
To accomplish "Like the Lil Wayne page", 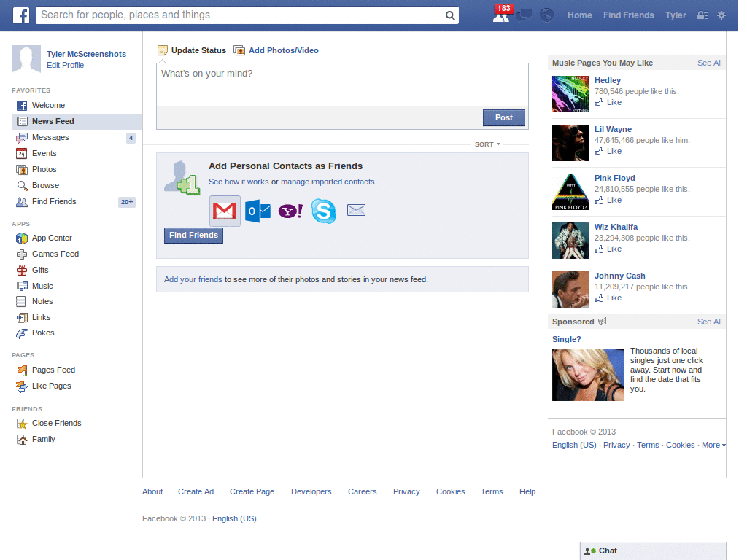I will (608, 152).
